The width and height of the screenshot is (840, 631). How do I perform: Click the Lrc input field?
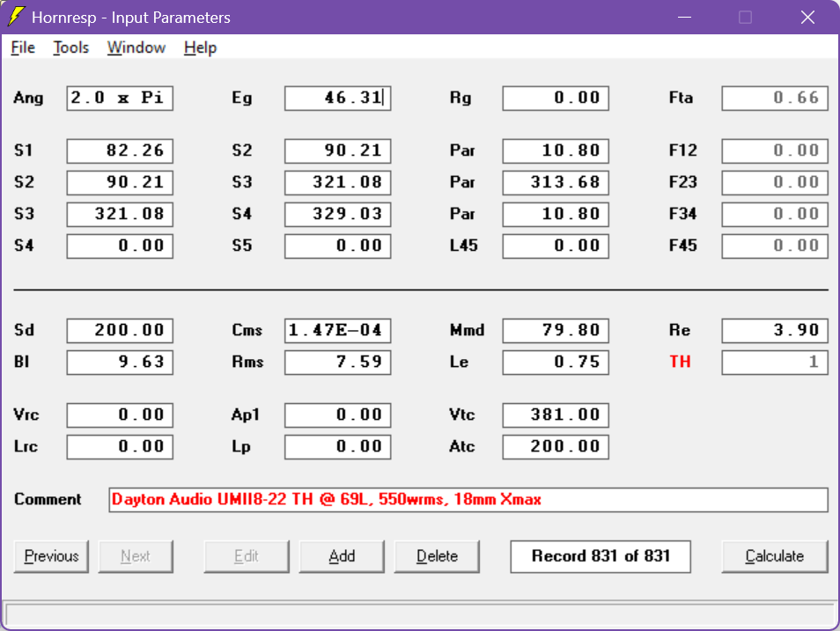[120, 447]
